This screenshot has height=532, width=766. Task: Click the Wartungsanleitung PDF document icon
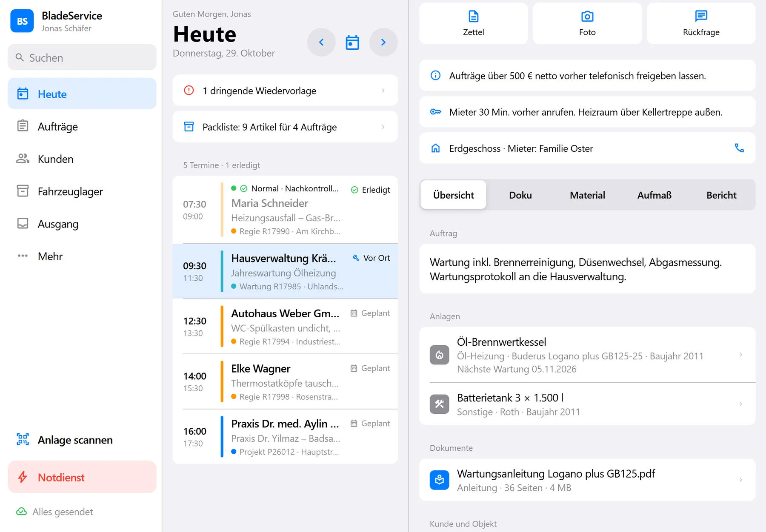point(440,480)
